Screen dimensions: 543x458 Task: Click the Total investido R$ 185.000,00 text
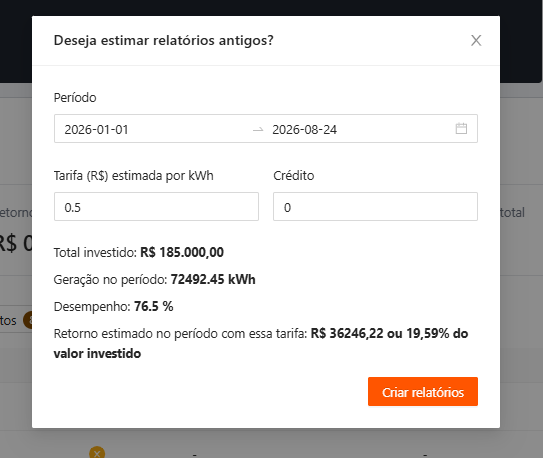[139, 252]
